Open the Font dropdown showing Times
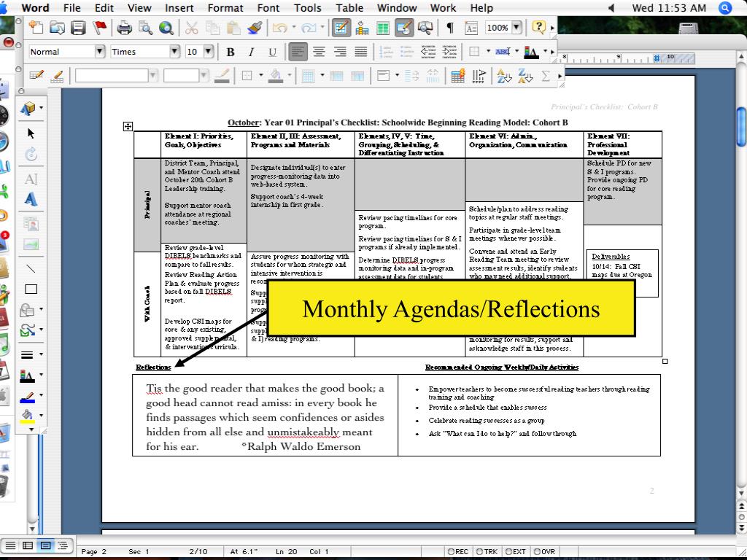Image resolution: width=747 pixels, height=560 pixels. tap(175, 52)
